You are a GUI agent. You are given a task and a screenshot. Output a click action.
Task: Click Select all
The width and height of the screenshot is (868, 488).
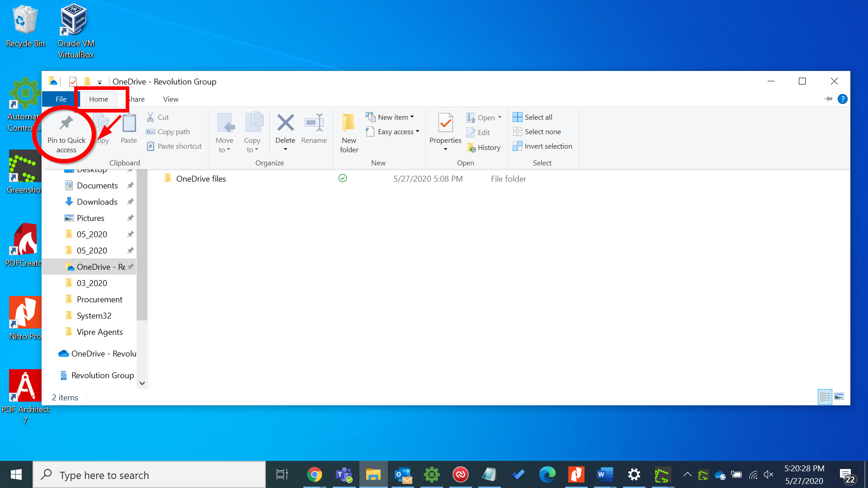tap(533, 117)
